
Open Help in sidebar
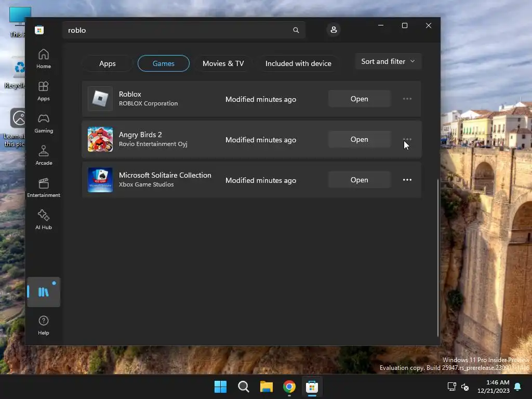[44, 325]
